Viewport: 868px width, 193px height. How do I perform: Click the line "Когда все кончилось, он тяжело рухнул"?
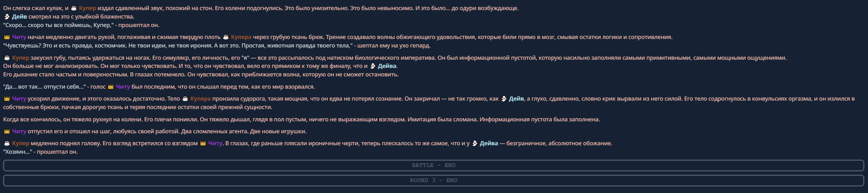[x=302, y=119]
